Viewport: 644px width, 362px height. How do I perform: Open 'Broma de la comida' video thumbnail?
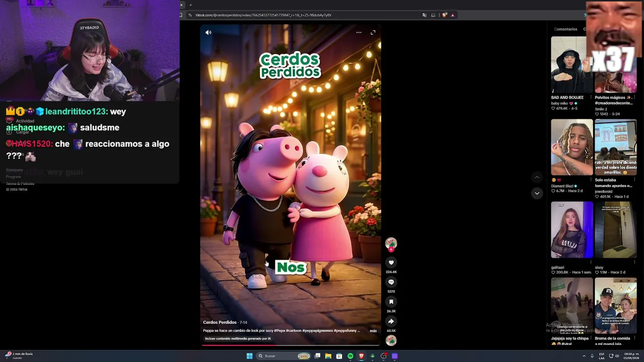pyautogui.click(x=615, y=306)
